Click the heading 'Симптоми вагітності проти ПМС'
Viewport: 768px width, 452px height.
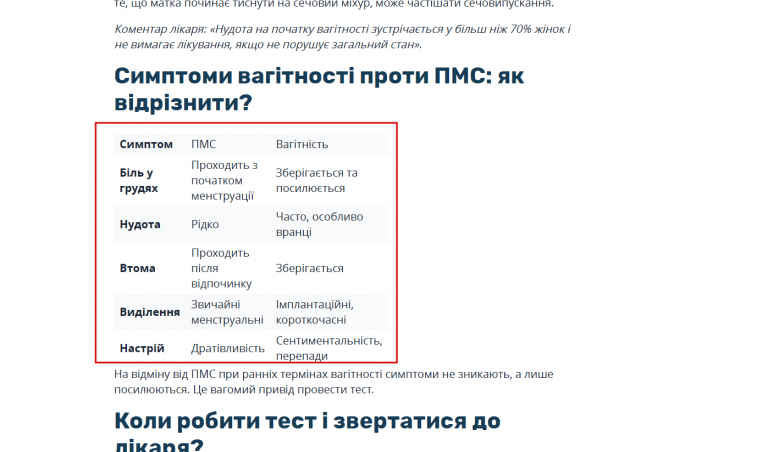[x=319, y=89]
